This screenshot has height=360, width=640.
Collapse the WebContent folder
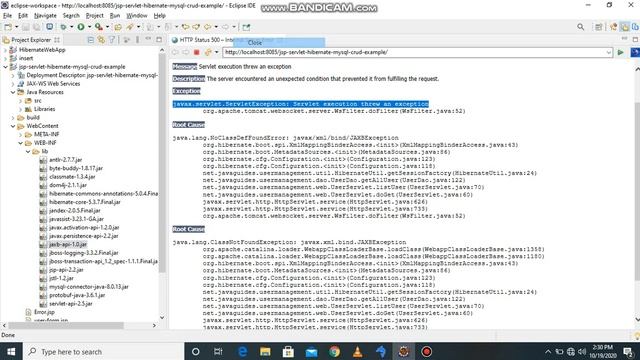pyautogui.click(x=13, y=126)
